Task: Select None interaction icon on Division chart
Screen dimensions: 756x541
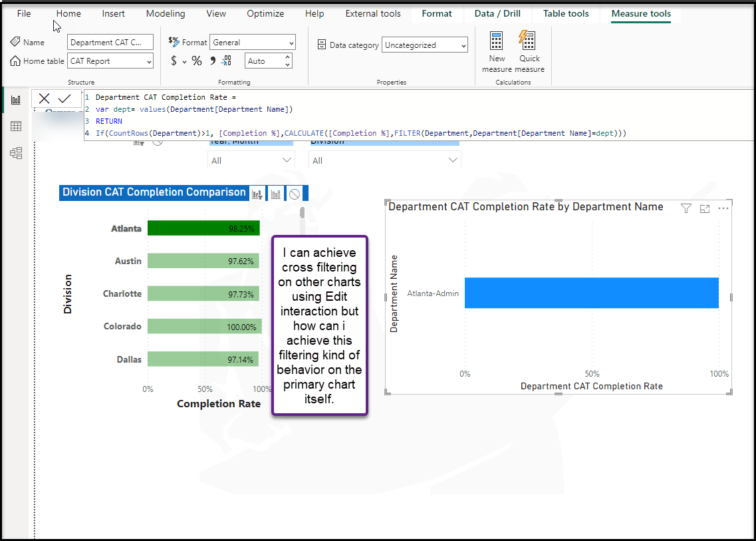Action: pos(295,194)
